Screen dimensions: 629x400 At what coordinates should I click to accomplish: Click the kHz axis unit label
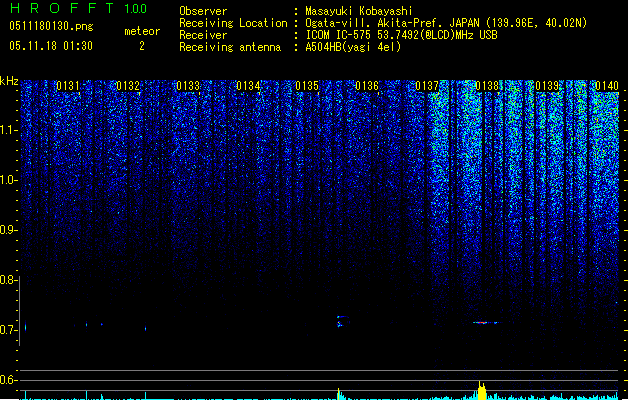[9, 81]
